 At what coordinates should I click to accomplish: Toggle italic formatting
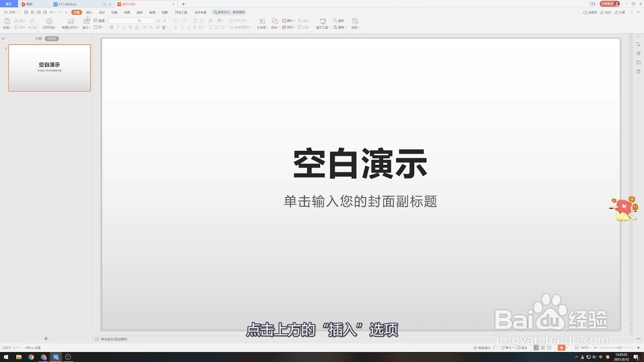[x=118, y=27]
